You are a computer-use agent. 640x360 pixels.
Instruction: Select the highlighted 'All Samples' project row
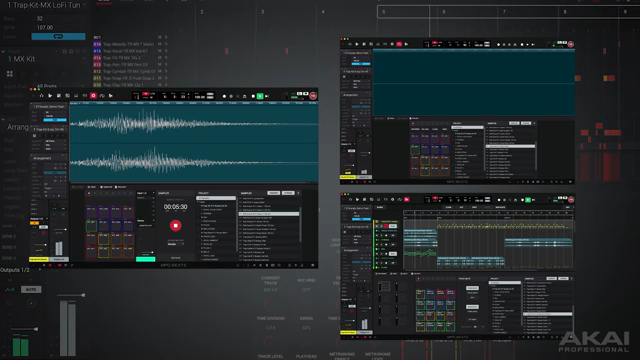click(216, 198)
